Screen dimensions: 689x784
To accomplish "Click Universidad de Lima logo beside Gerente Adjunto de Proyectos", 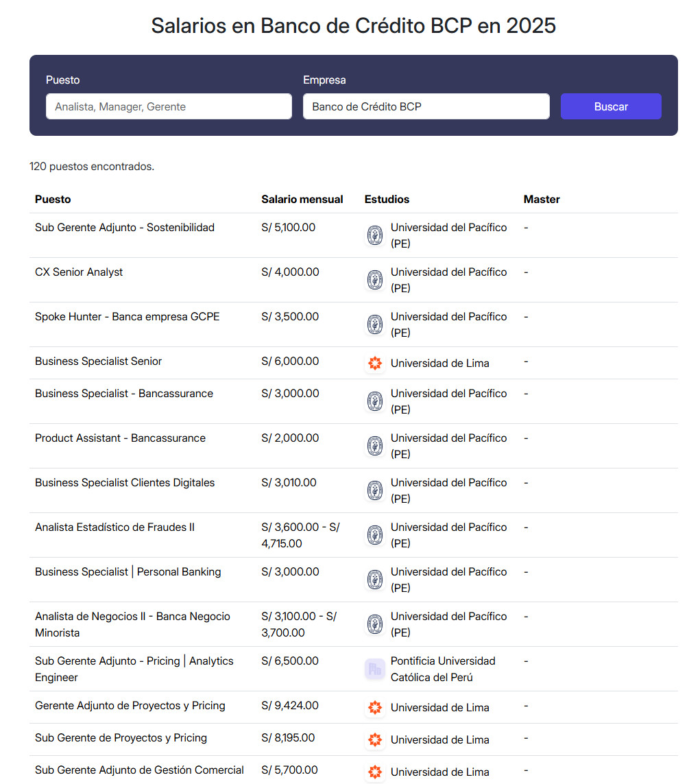I will 375,707.
